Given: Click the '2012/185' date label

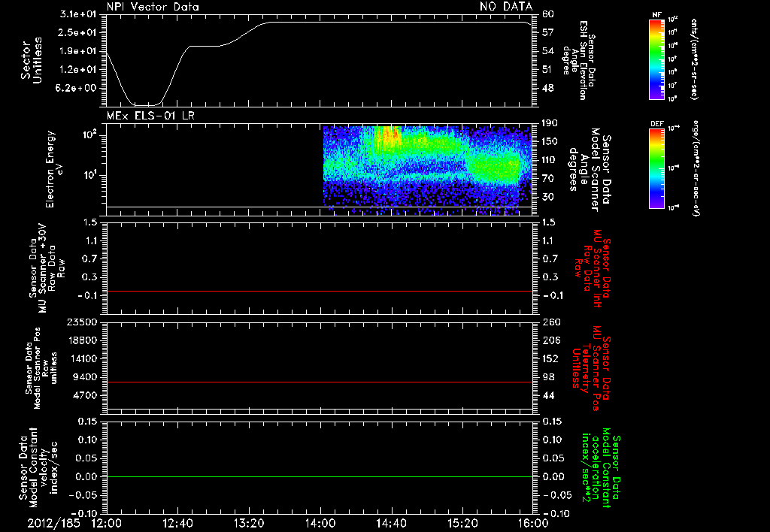Looking at the screenshot, I should pyautogui.click(x=53, y=523).
